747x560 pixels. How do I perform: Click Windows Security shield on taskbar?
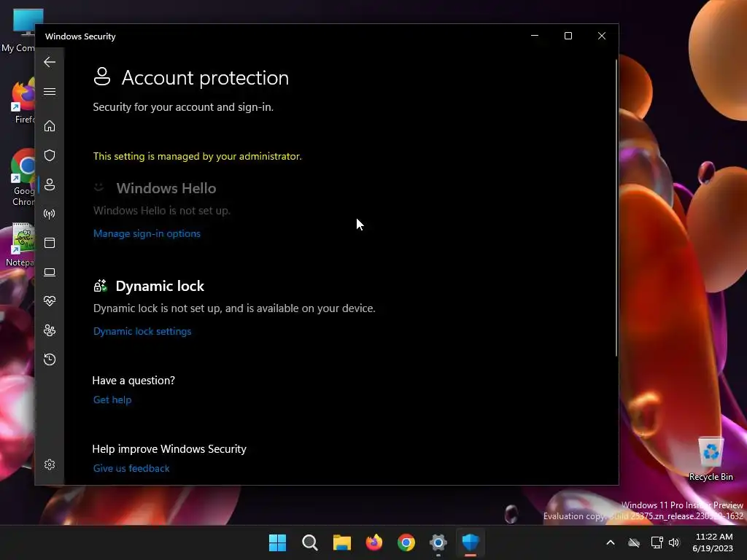(x=471, y=542)
